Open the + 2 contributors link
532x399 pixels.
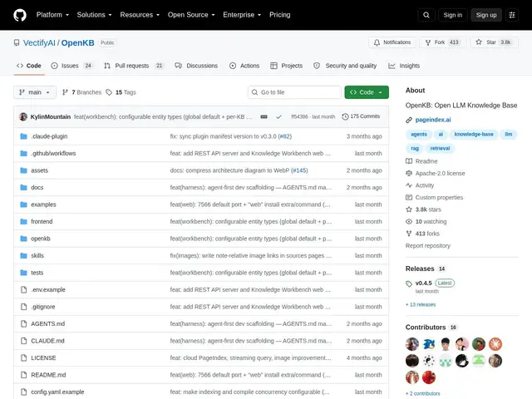coord(423,393)
